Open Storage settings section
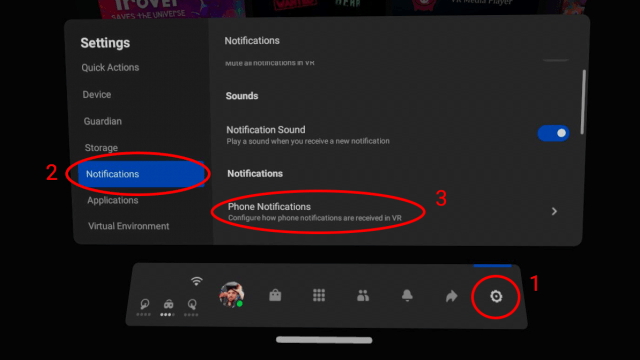This screenshot has width=640, height=360. tap(101, 148)
